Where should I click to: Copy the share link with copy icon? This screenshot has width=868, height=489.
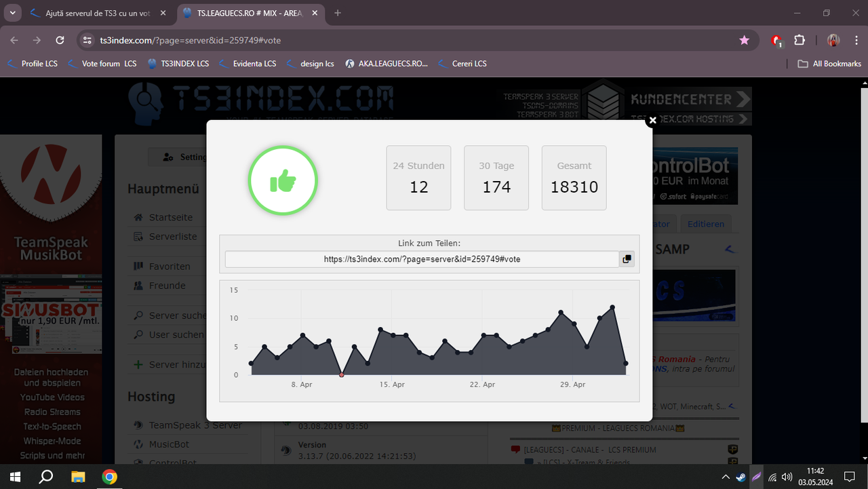627,259
